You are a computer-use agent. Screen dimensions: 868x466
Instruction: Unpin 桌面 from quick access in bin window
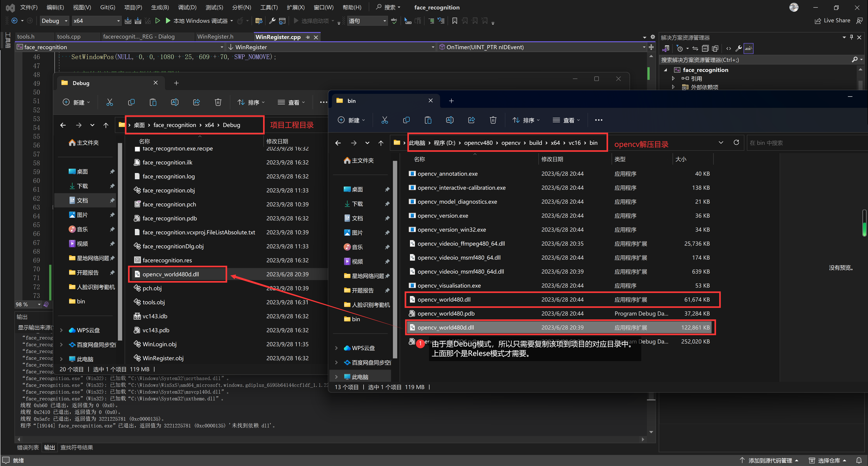(387, 189)
